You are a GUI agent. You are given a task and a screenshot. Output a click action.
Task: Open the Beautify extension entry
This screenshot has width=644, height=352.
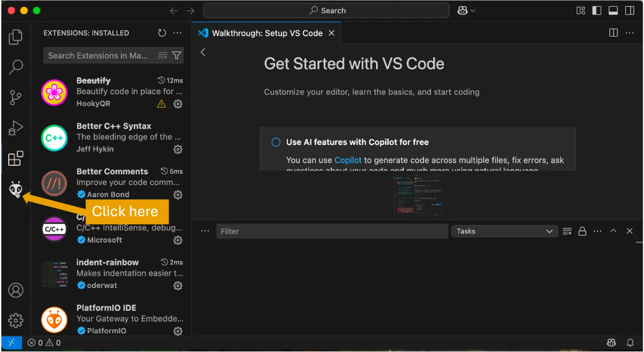[112, 92]
